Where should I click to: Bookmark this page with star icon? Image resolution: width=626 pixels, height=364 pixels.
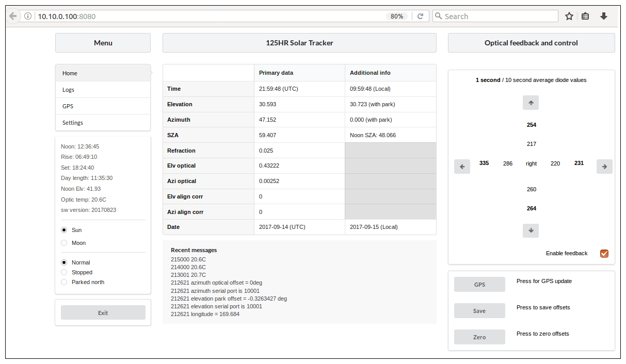569,16
